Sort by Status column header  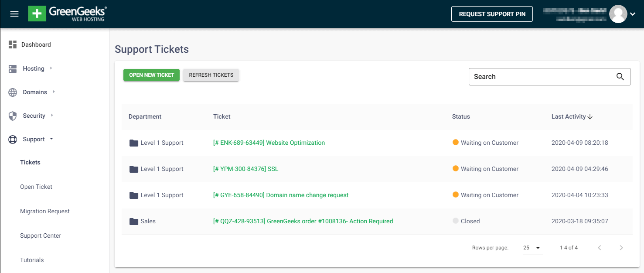pyautogui.click(x=461, y=116)
